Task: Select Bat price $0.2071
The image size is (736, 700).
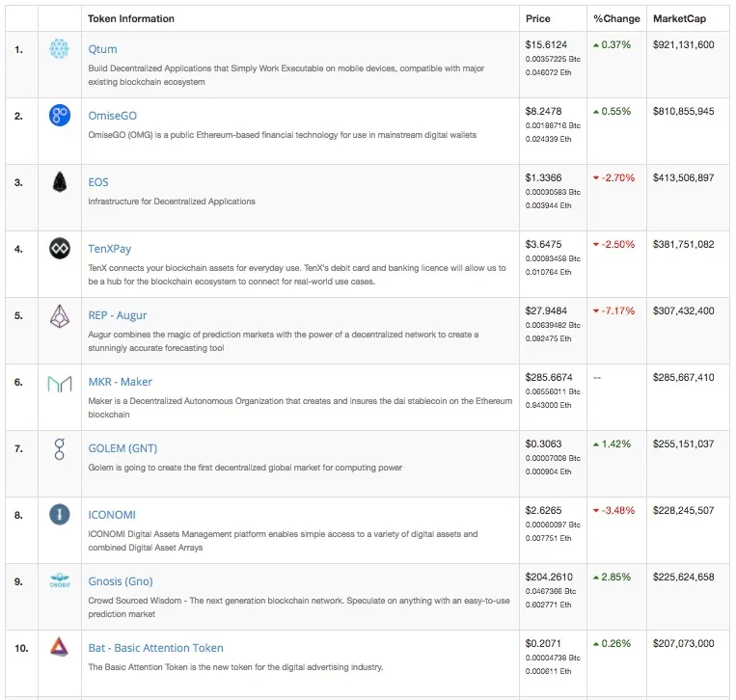Action: [543, 644]
